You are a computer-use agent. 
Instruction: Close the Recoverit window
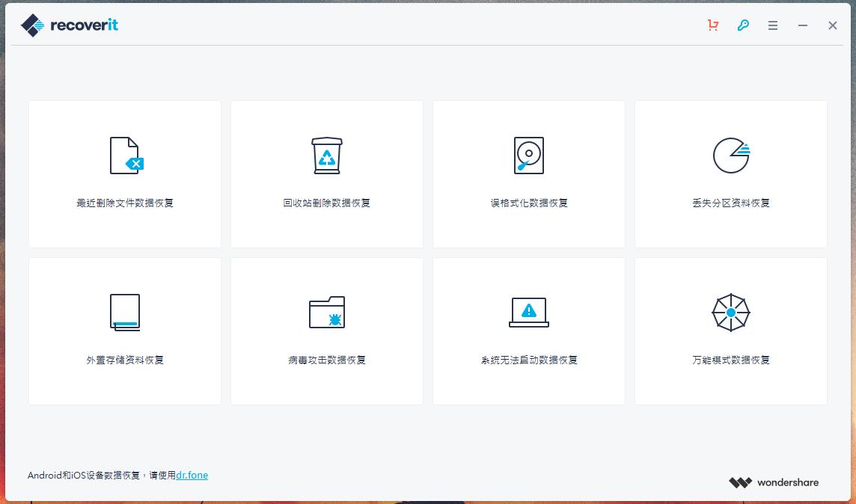[832, 25]
